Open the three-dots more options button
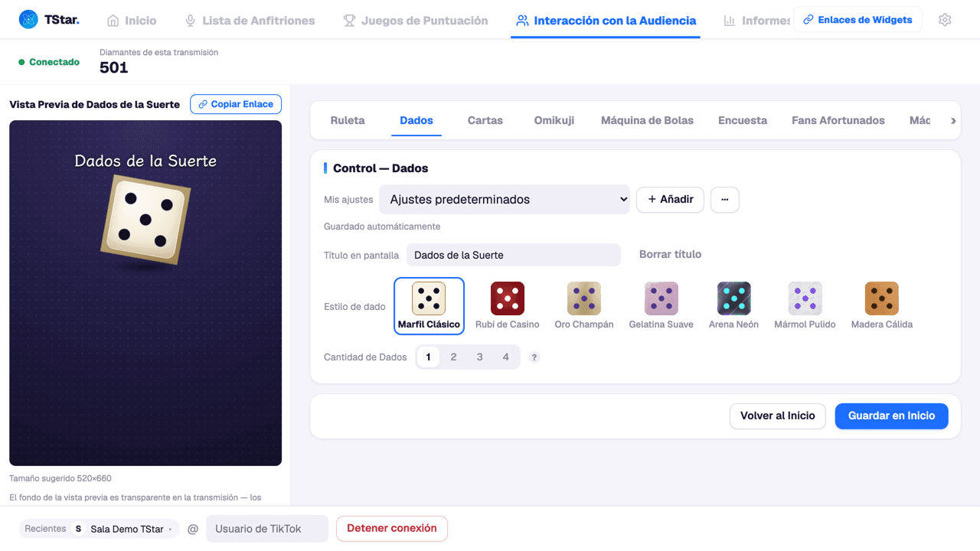This screenshot has height=551, width=980. click(724, 200)
